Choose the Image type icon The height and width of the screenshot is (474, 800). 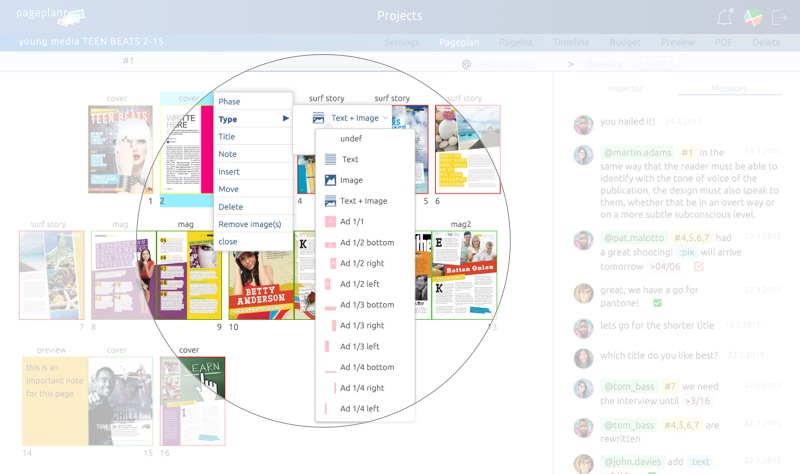coord(331,180)
